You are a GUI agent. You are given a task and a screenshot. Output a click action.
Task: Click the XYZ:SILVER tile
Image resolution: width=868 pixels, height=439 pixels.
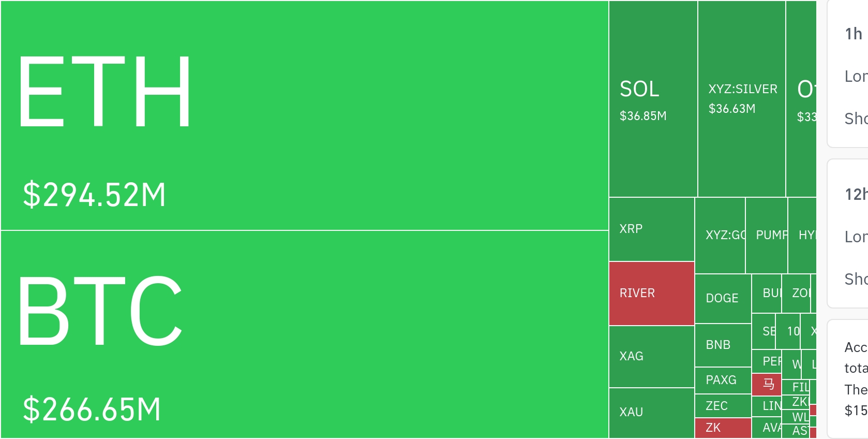pos(741,98)
